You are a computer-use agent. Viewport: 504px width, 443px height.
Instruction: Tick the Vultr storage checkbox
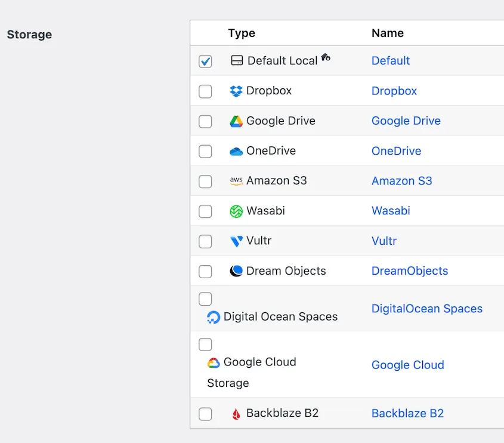(x=205, y=241)
